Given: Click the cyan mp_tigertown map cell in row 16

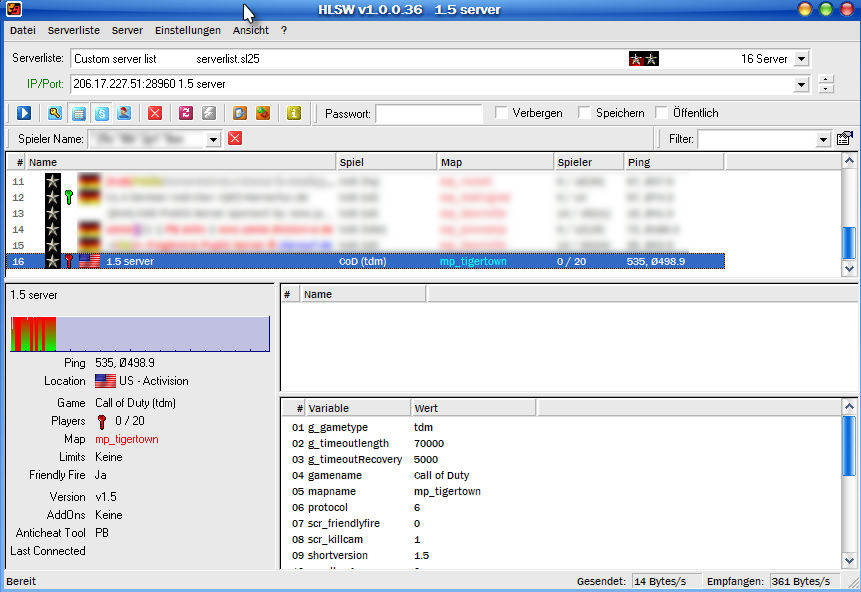Looking at the screenshot, I should [x=473, y=261].
